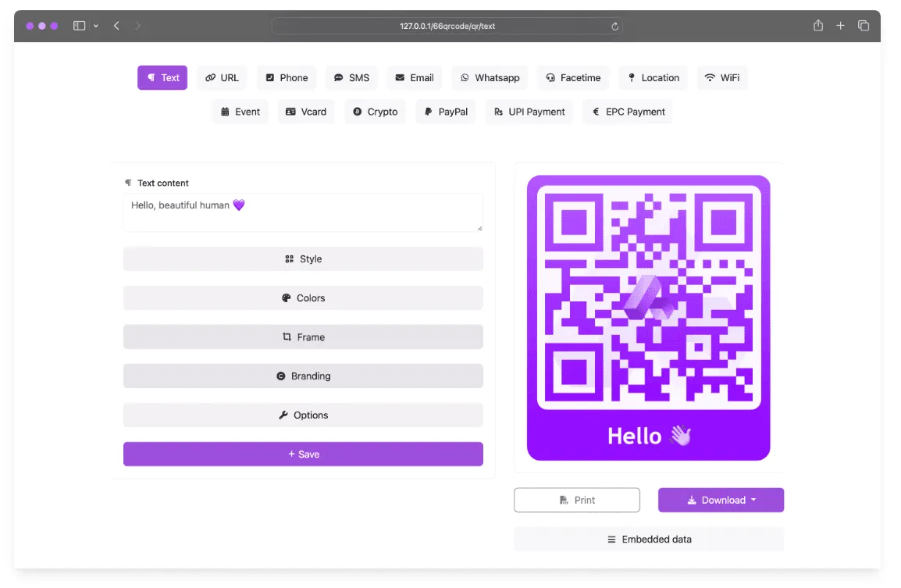The height and width of the screenshot is (588, 901).
Task: Open the sidebar options chevron
Action: 96,26
